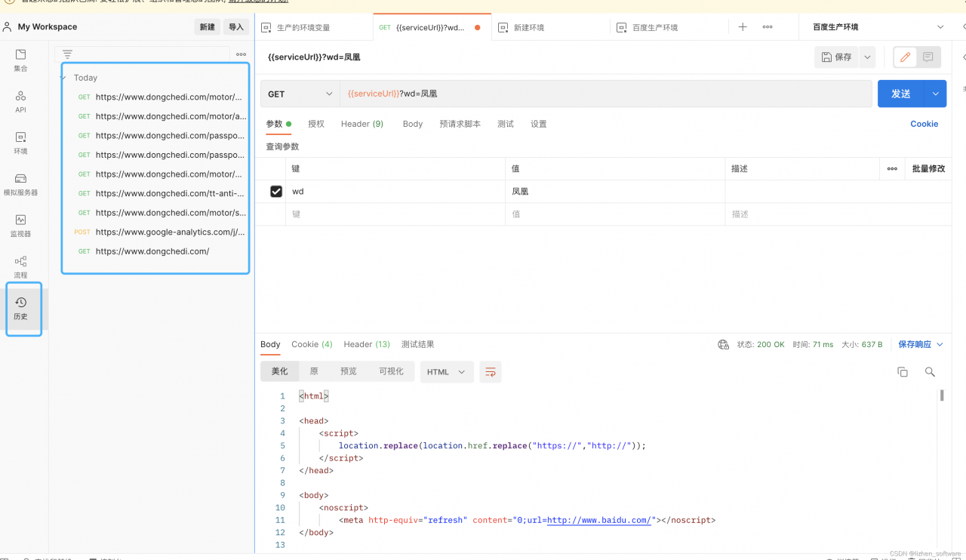Collapse the Today history group

point(64,78)
